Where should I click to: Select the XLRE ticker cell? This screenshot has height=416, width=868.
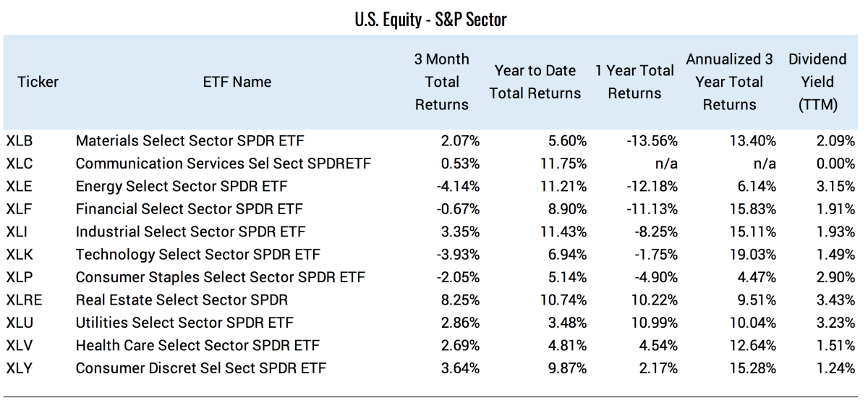23,300
